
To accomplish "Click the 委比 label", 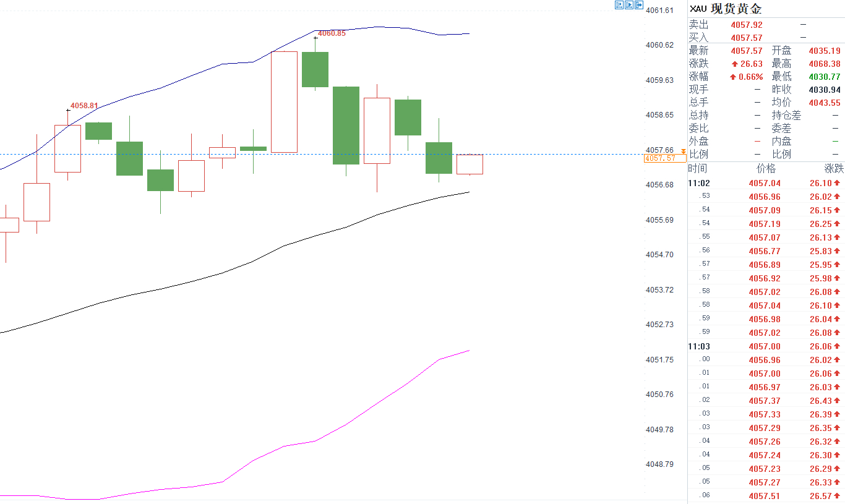I will [x=699, y=129].
